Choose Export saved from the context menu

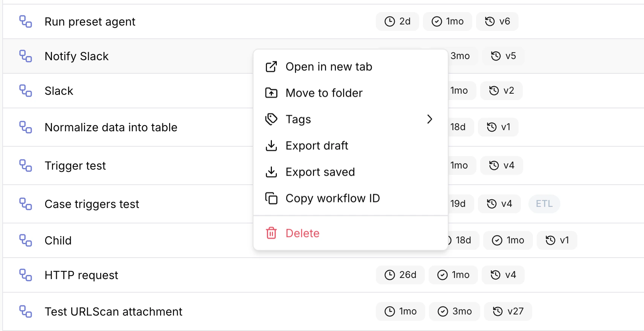[320, 172]
